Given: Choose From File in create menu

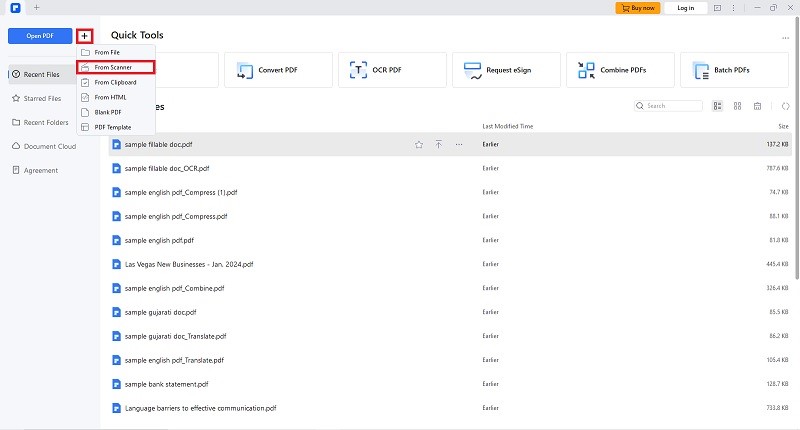Looking at the screenshot, I should click(116, 53).
